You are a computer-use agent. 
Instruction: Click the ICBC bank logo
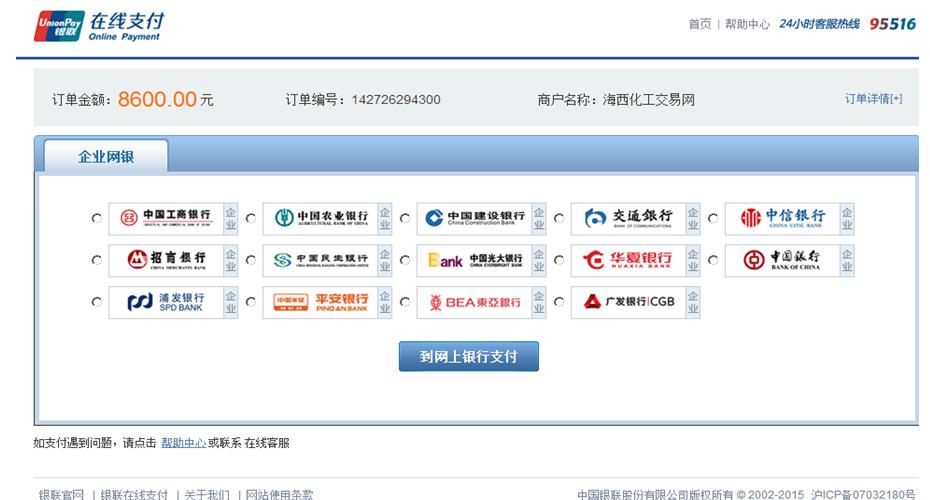pos(166,218)
